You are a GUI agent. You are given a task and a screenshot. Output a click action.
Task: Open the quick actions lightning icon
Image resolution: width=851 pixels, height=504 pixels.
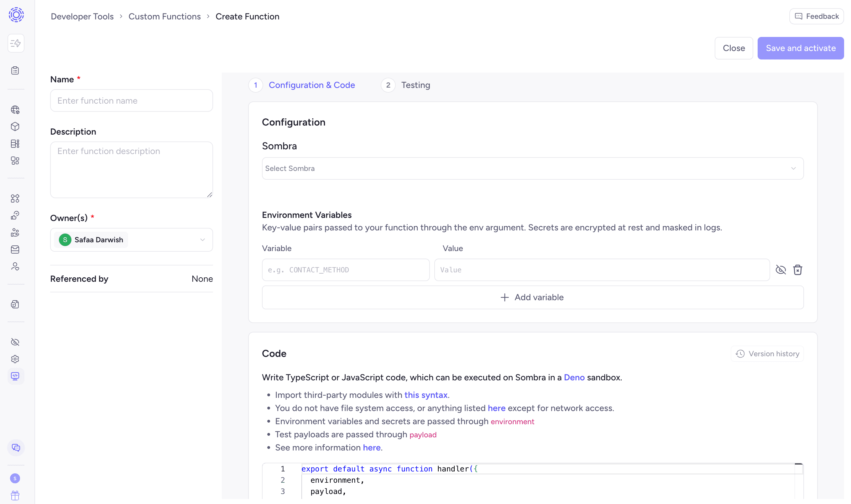16,43
